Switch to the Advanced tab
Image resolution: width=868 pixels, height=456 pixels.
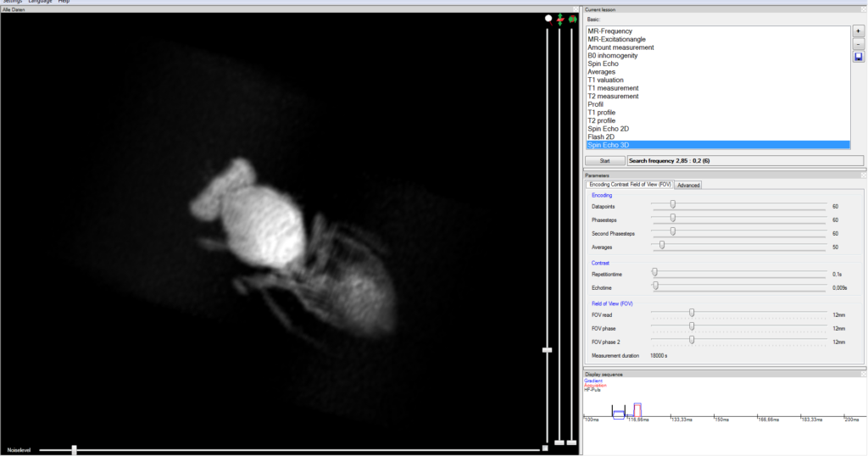click(x=688, y=185)
